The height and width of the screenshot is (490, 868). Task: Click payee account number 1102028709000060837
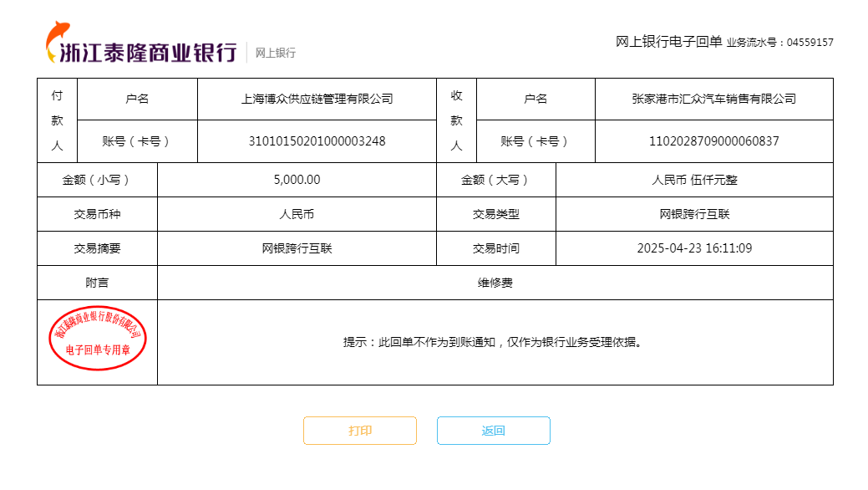coord(713,140)
